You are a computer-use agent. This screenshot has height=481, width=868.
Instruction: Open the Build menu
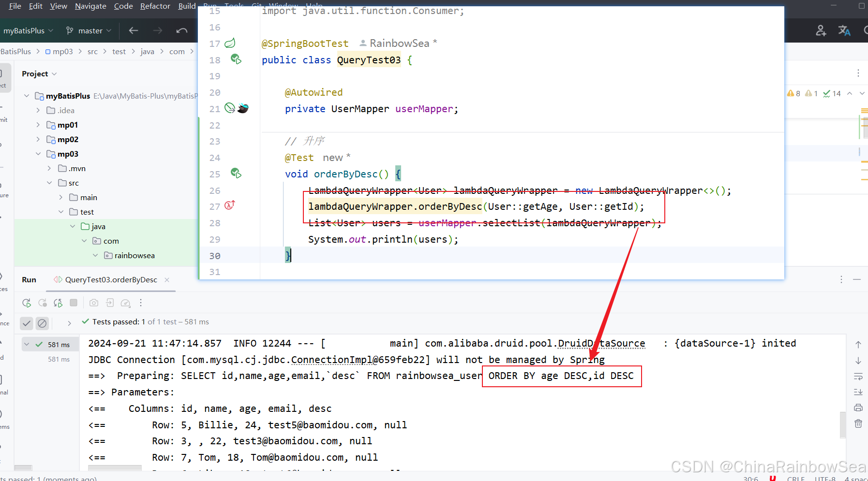coord(187,6)
